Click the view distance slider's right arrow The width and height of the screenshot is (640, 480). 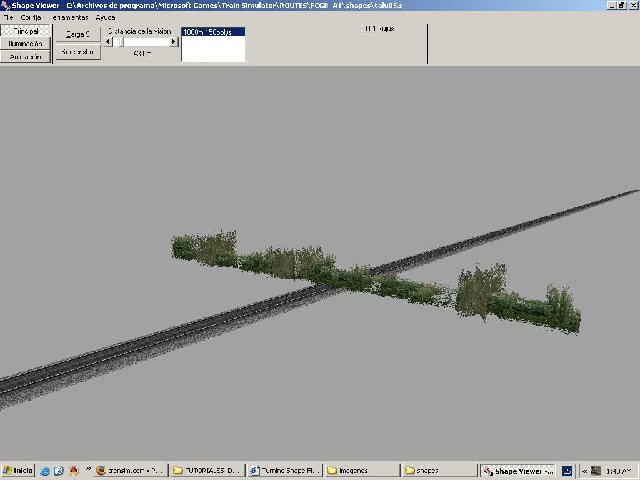(174, 42)
